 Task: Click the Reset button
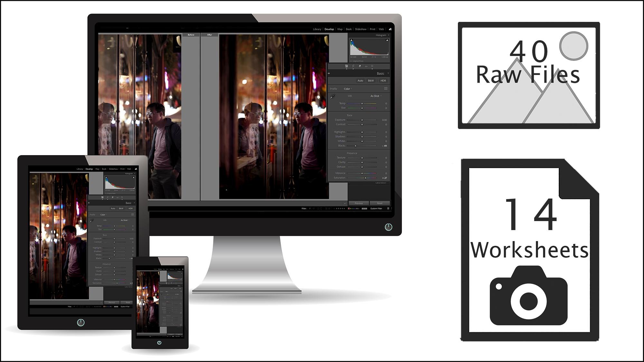coord(380,203)
